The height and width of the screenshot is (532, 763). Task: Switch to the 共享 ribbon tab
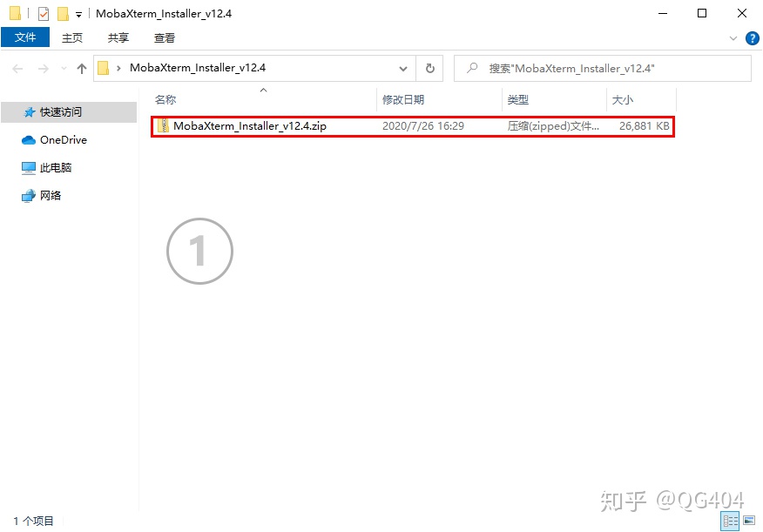pyautogui.click(x=118, y=38)
